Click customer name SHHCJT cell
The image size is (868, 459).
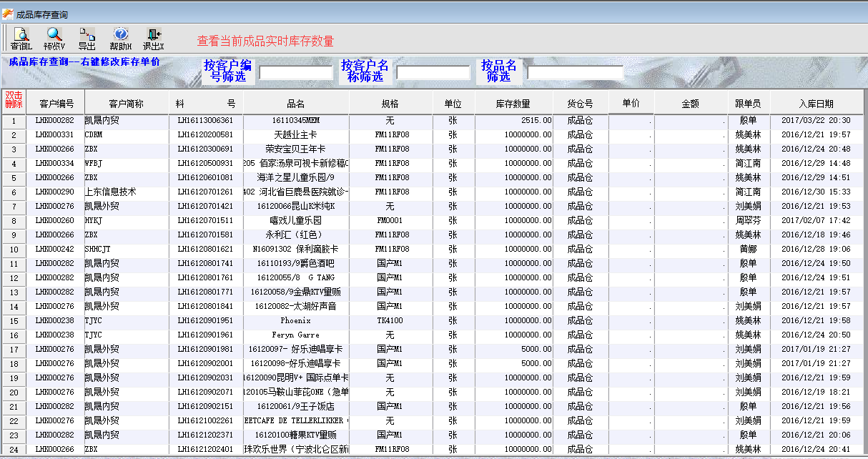click(x=127, y=250)
